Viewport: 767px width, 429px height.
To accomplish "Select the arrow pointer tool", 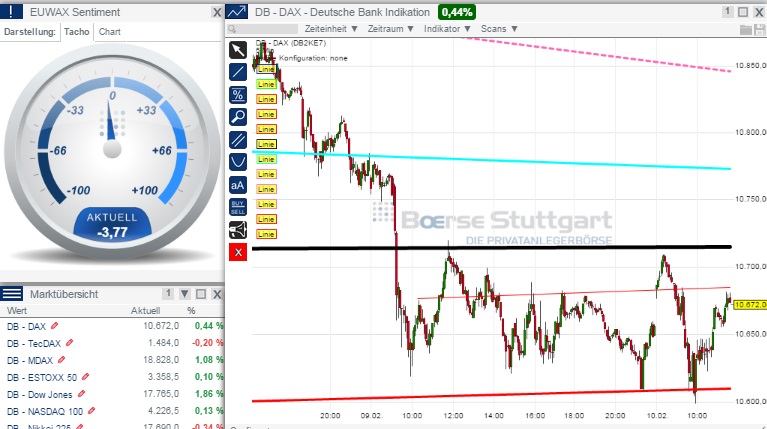I will [238, 50].
